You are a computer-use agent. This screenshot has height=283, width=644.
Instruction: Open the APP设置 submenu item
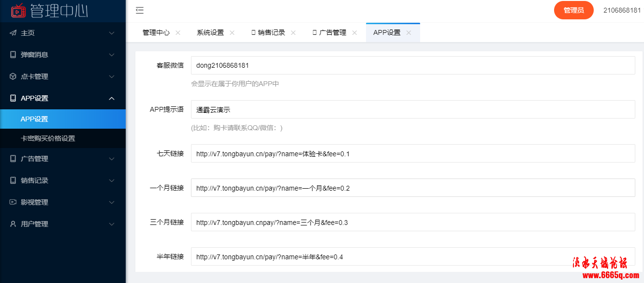pyautogui.click(x=63, y=119)
